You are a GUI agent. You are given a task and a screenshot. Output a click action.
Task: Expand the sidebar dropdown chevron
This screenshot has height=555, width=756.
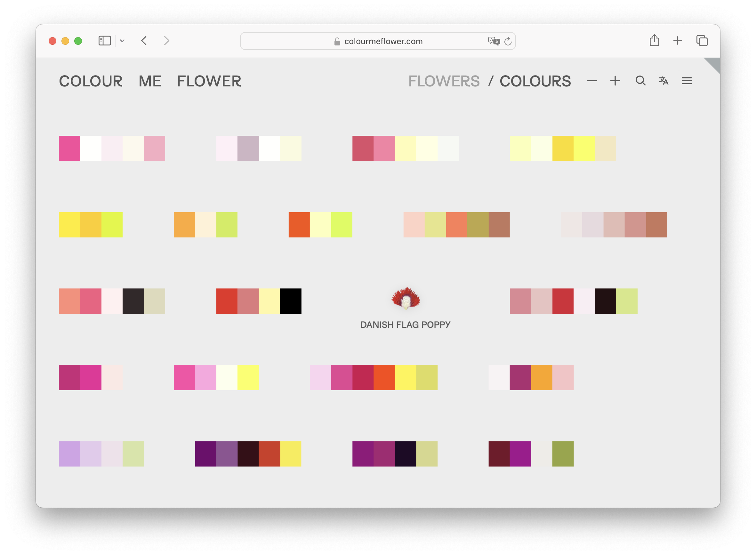point(122,41)
